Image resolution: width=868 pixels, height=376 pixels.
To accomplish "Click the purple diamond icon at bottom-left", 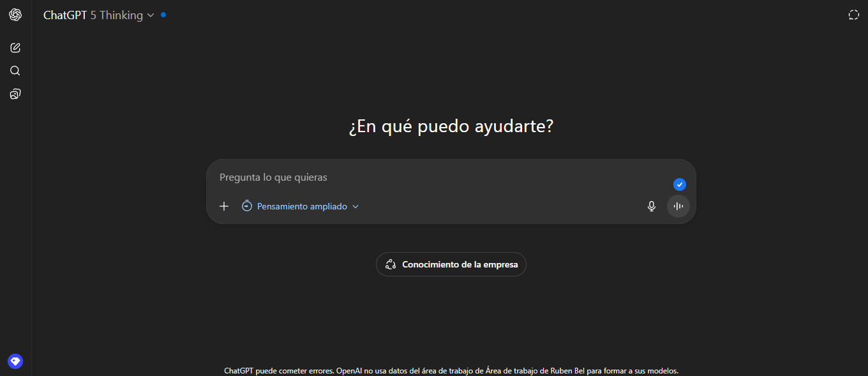I will (15, 361).
